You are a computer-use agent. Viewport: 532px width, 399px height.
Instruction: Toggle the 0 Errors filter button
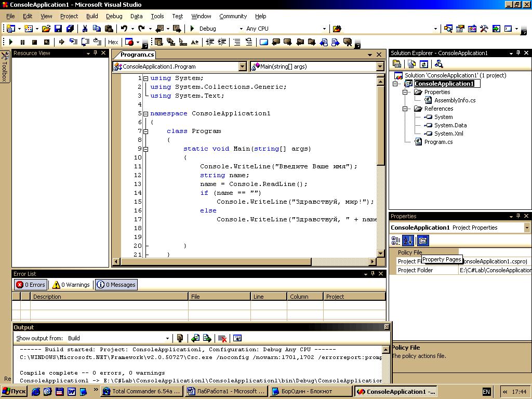coord(31,285)
